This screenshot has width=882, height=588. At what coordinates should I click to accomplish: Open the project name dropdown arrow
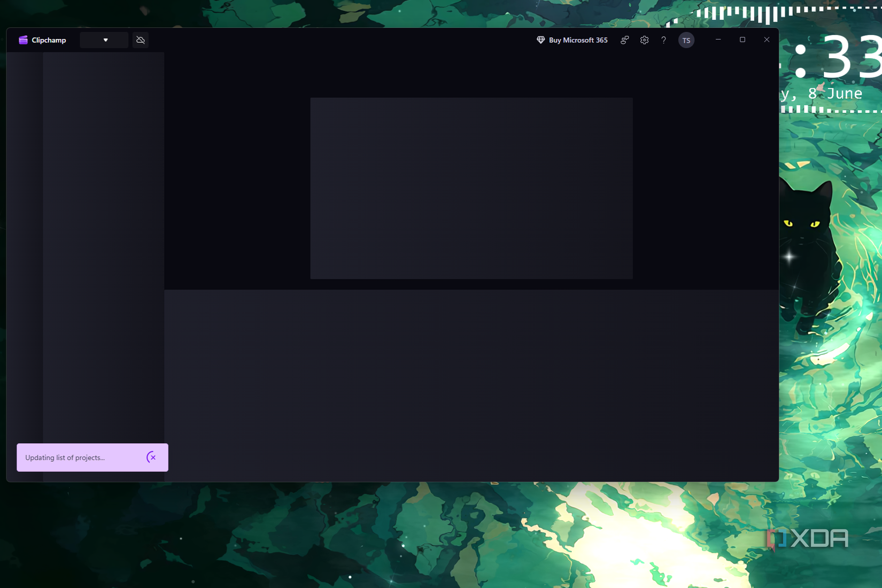coord(105,40)
